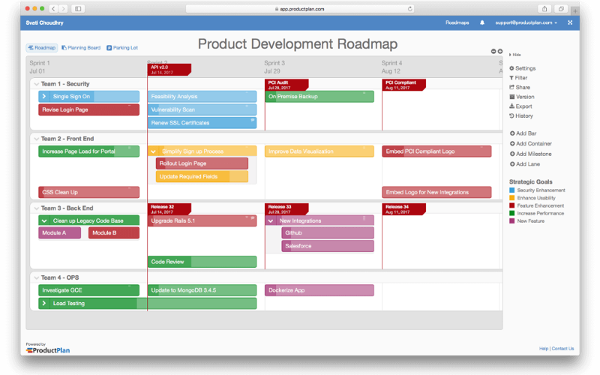Screen dimensions: 600x375
Task: Click Add Milestone plus icon
Action: 512,154
